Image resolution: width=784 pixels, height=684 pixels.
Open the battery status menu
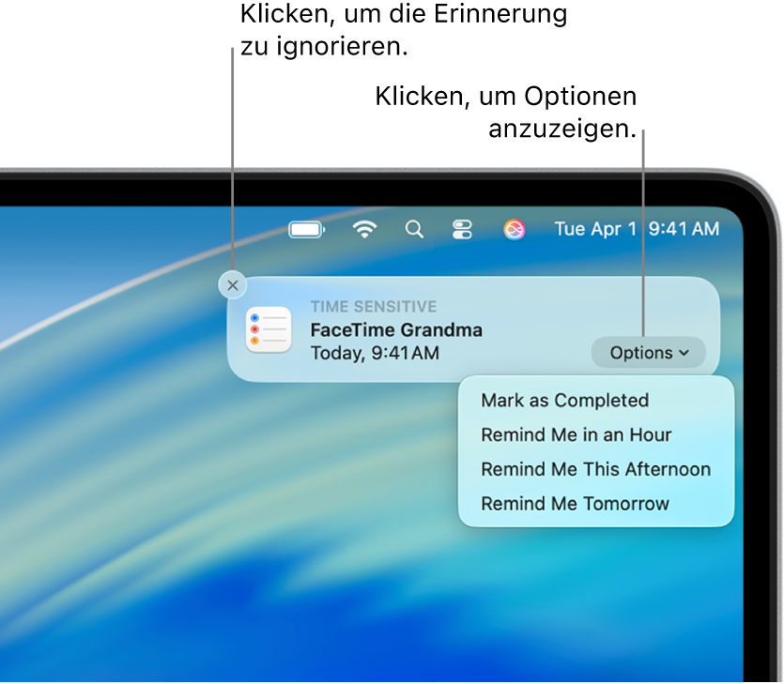coord(307,230)
